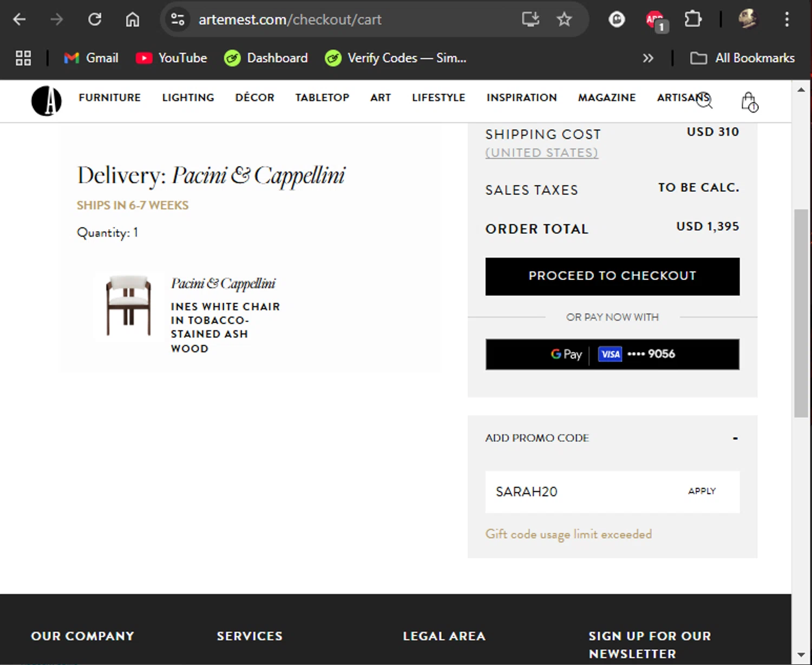Open the Lighting menu
Image resolution: width=812 pixels, height=665 pixels.
(188, 97)
